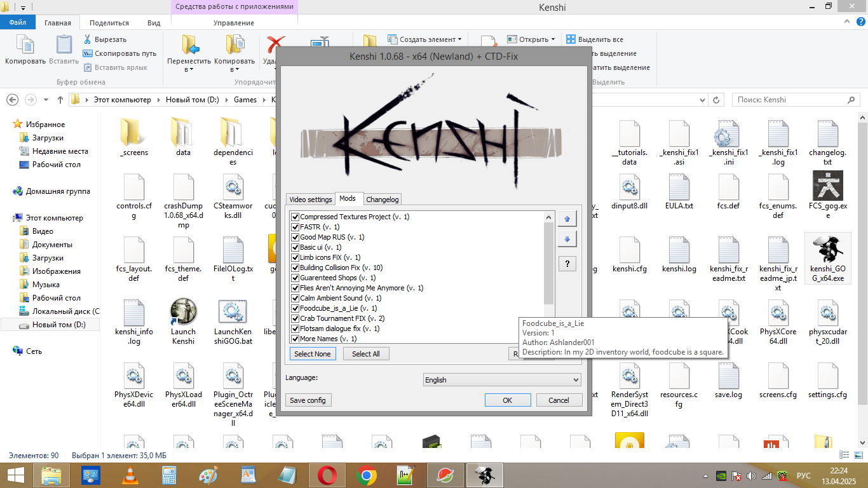Disable Limb icons FiX mod

pos(295,257)
